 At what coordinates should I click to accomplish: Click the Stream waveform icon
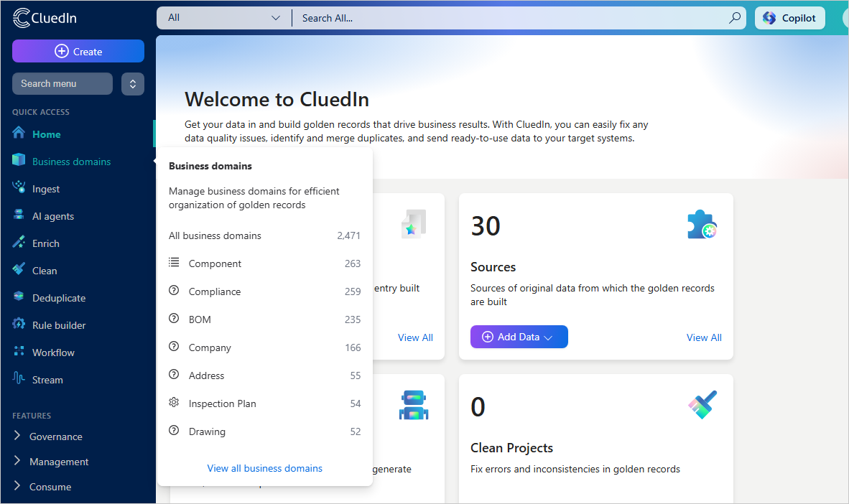pyautogui.click(x=19, y=378)
